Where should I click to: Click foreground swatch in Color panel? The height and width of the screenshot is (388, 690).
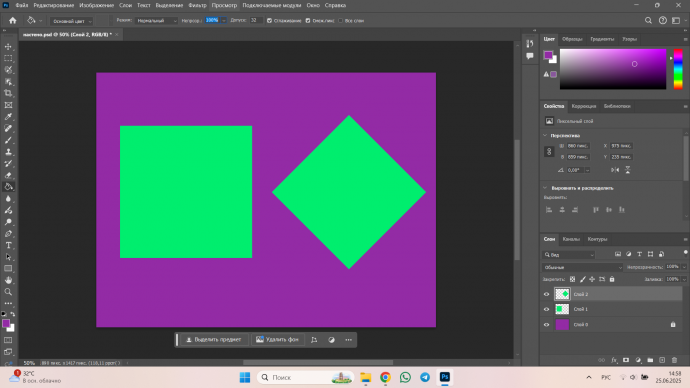click(x=548, y=55)
